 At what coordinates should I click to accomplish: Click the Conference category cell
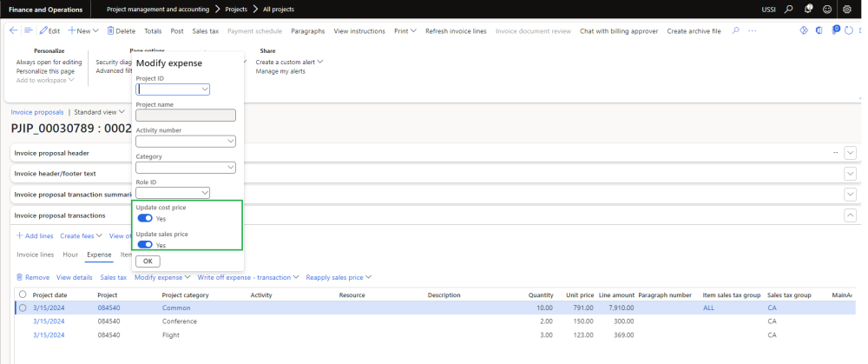[180, 321]
